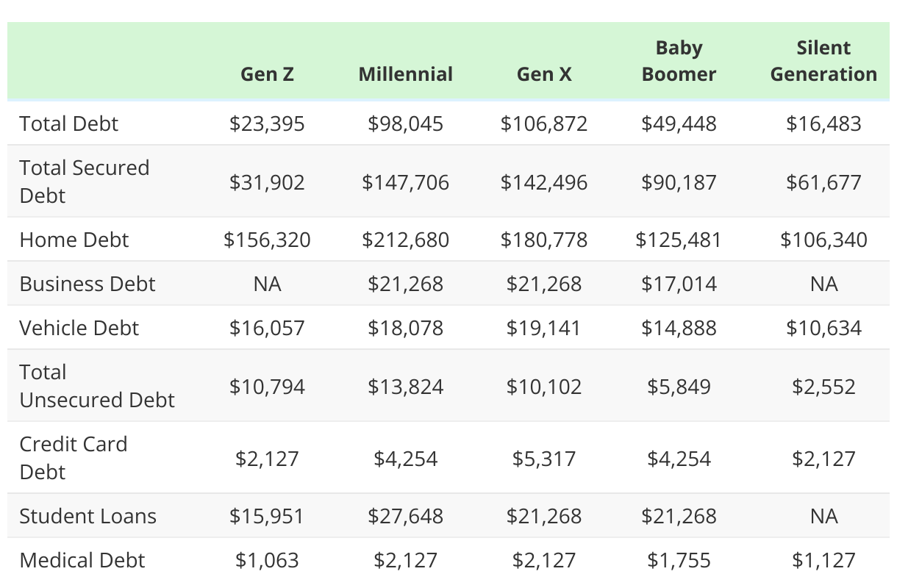Select Millennial student loans value $27,648

[x=406, y=516]
